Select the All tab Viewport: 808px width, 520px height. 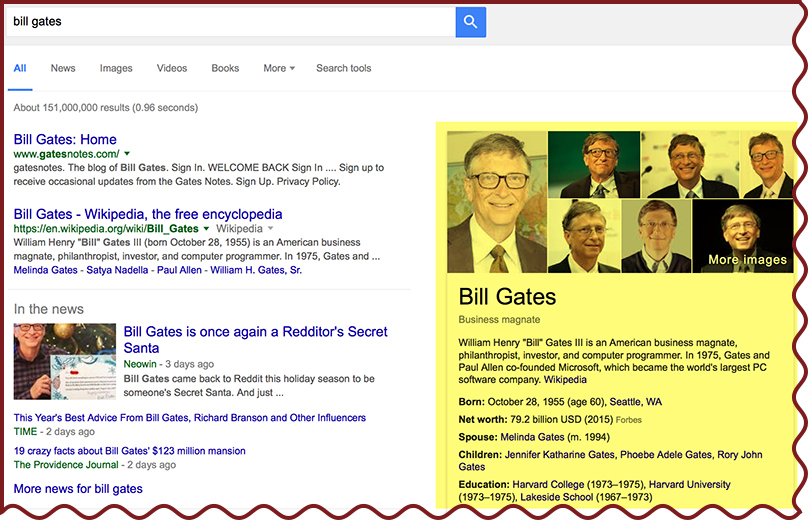20,68
